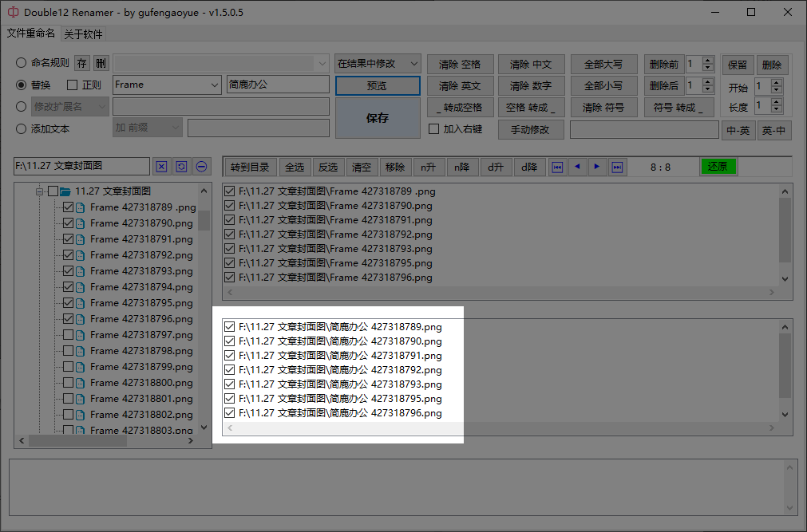Click the 保存 button

[378, 118]
